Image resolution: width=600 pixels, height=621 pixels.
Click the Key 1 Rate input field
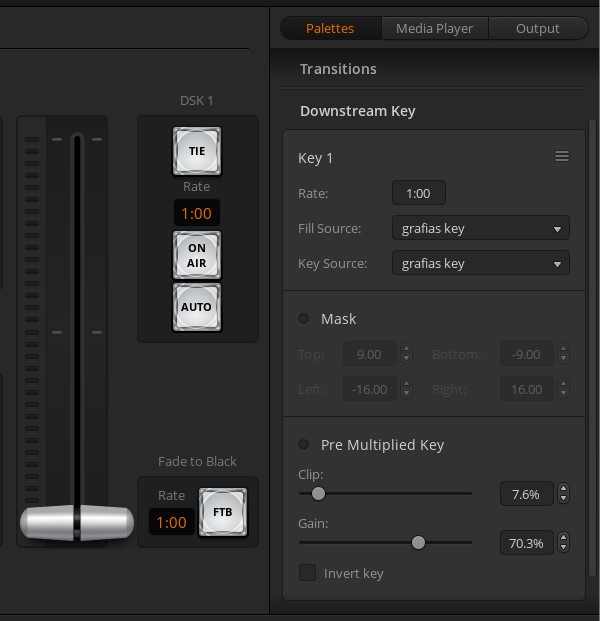click(418, 193)
